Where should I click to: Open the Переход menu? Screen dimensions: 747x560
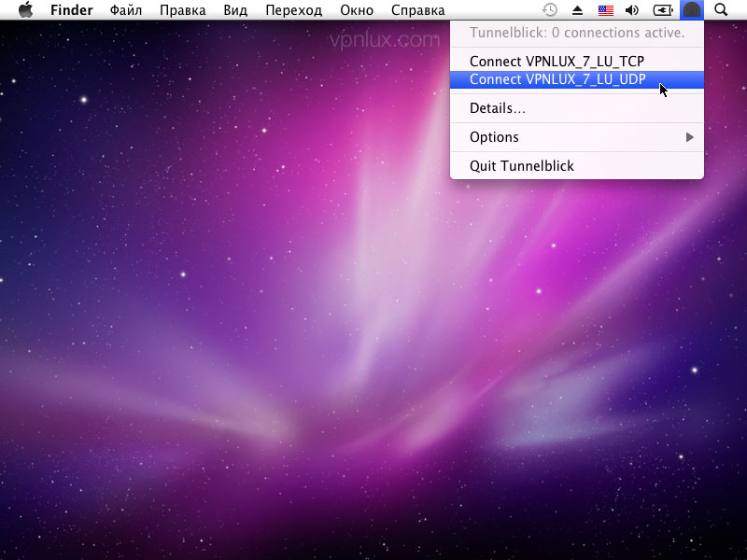tap(293, 10)
